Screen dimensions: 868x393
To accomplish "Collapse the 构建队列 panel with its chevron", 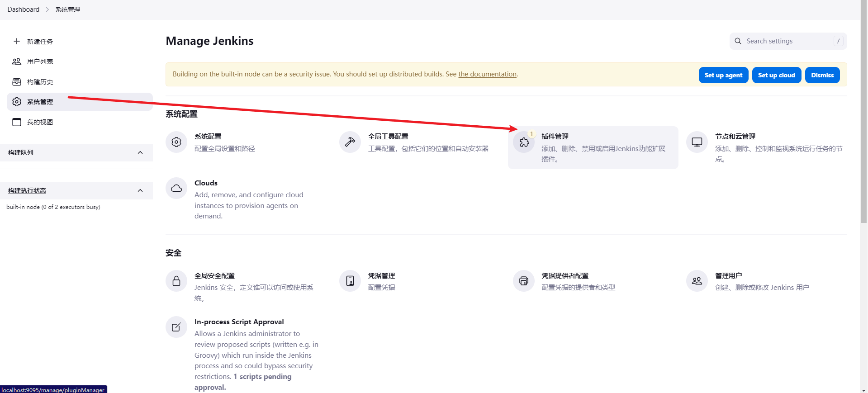I will 140,152.
